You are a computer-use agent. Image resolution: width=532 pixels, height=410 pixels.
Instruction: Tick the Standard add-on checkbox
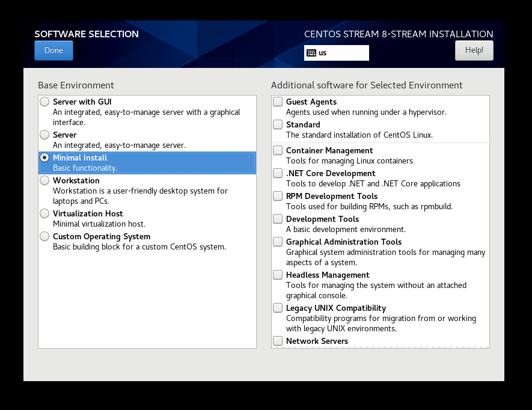pos(278,124)
